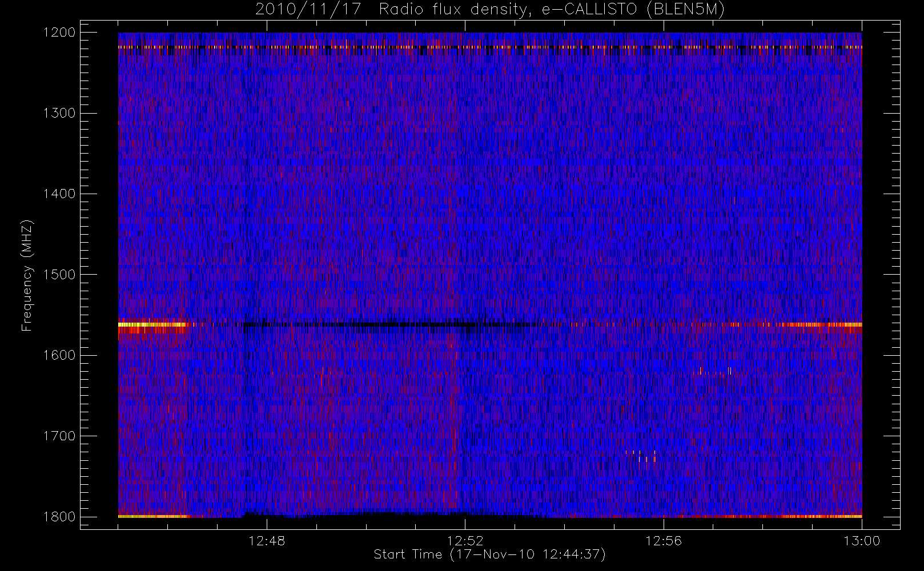Click the 12:56 time tick label
Image resolution: width=924 pixels, height=571 pixels.
pyautogui.click(x=664, y=541)
